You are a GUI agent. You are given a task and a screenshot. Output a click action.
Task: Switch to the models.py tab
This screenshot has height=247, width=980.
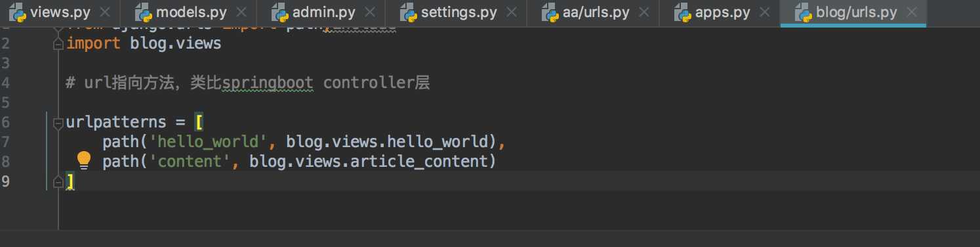188,12
